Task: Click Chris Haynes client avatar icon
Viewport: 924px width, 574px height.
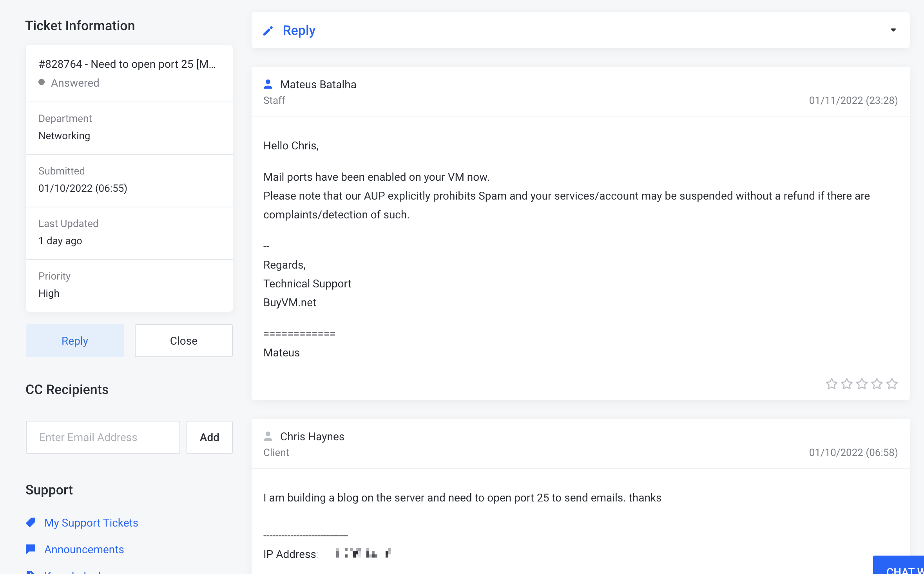Action: [268, 436]
